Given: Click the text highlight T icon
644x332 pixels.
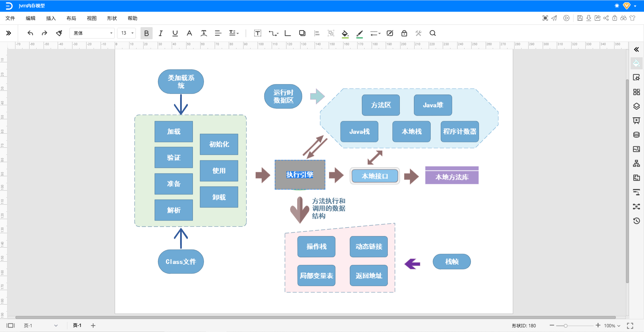Looking at the screenshot, I should [x=204, y=33].
